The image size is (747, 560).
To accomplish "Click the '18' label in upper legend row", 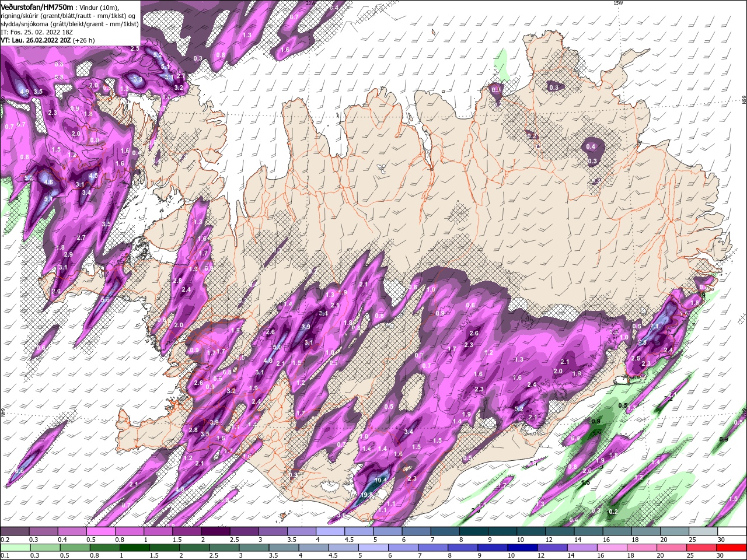I will 634,540.
